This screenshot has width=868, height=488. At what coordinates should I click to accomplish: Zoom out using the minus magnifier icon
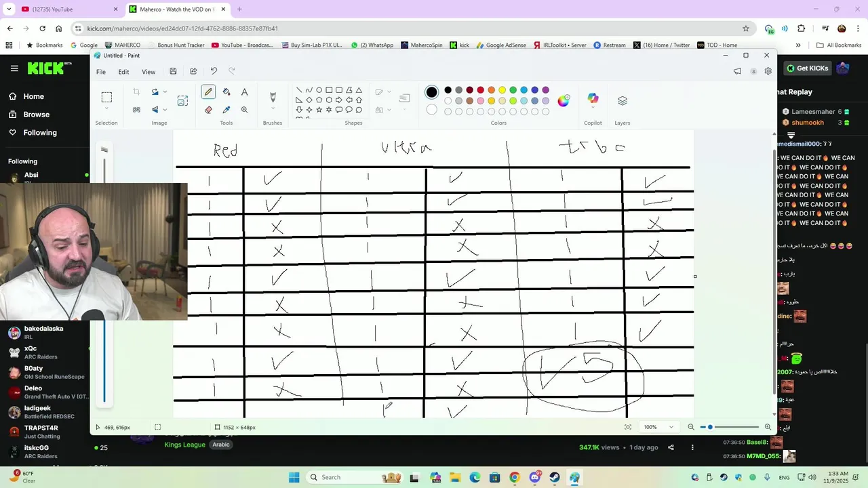691,427
